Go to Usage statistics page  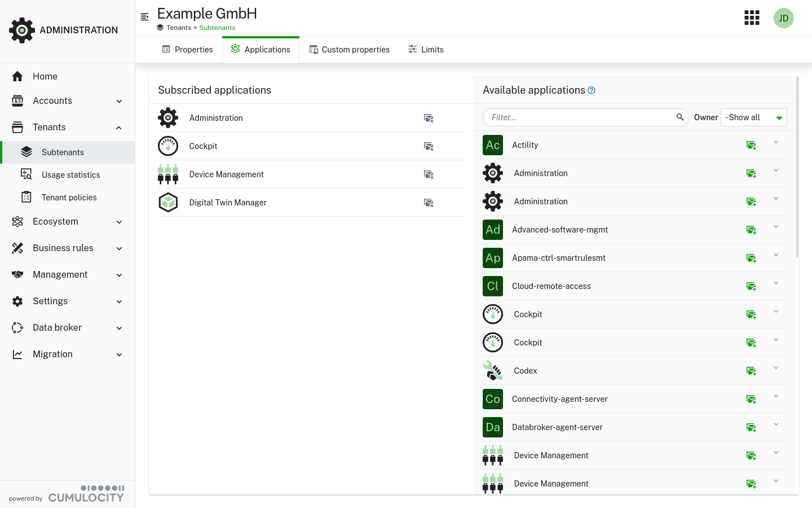click(x=70, y=175)
